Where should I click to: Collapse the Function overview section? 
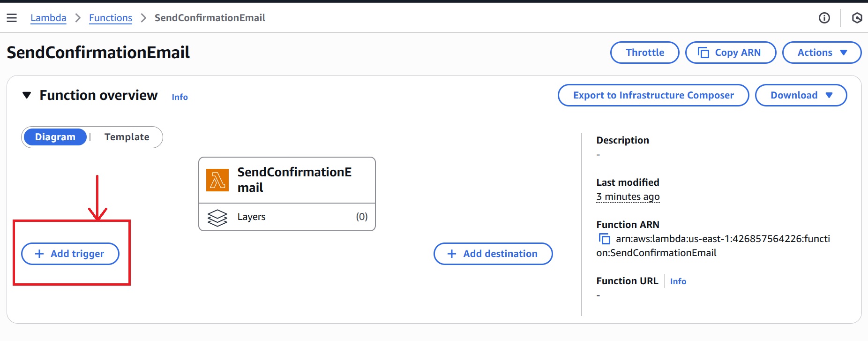coord(27,95)
